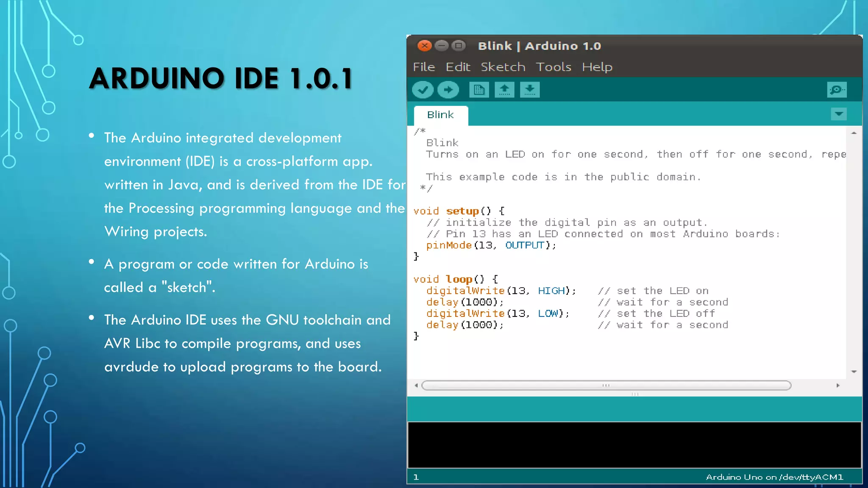Open the File menu
The image size is (868, 488).
[424, 67]
